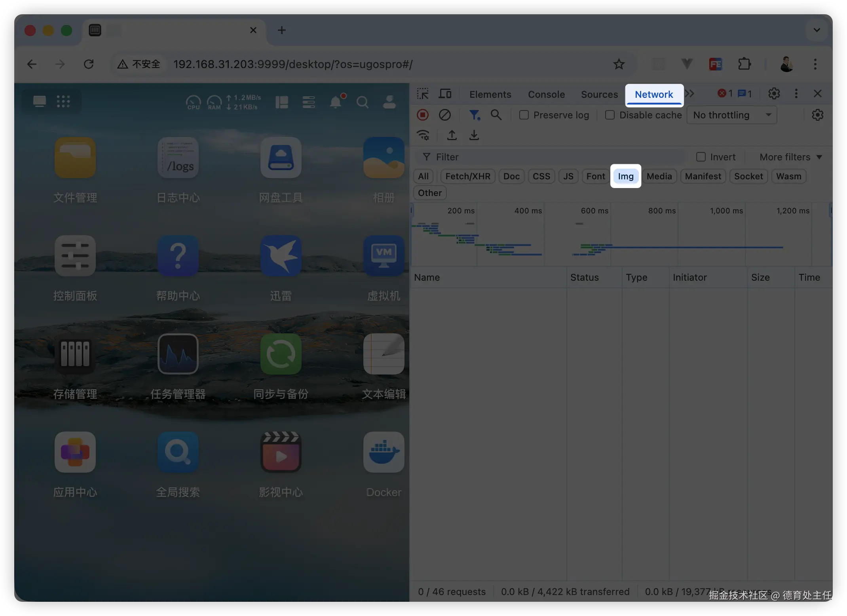Screen dimensions: 847x616
Task: Filter requests by Font type
Action: 595,176
